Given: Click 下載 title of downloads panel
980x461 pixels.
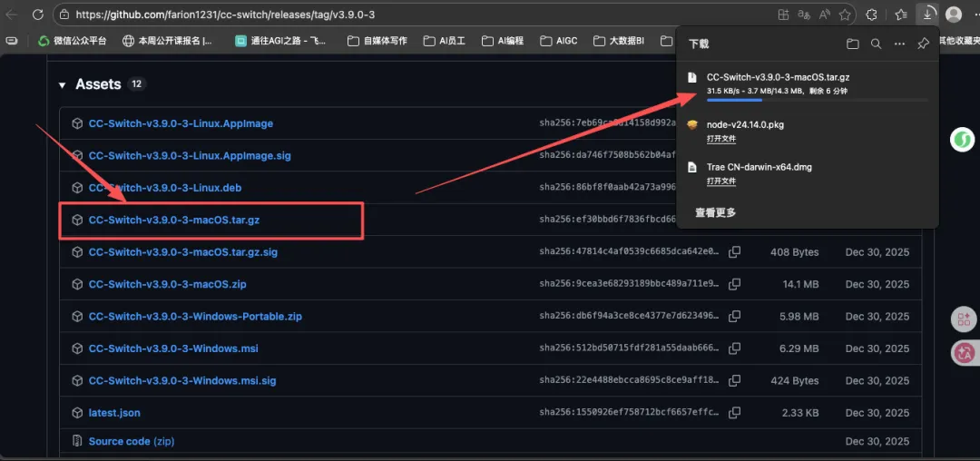Looking at the screenshot, I should point(699,44).
